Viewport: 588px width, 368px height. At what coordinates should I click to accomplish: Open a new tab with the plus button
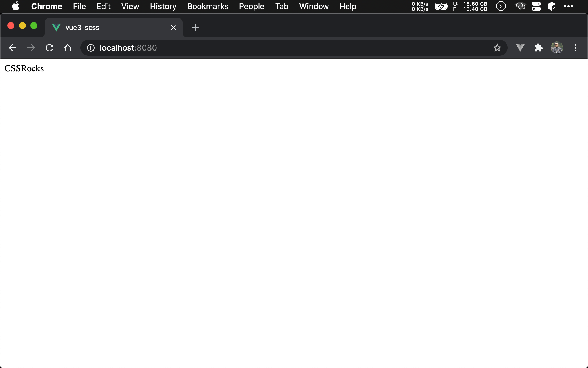click(x=195, y=28)
